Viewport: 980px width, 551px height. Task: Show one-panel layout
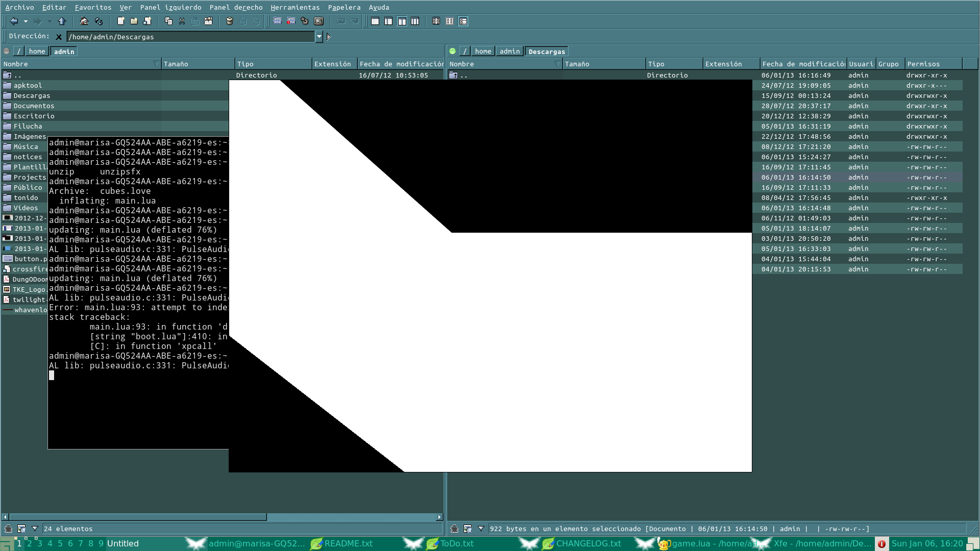[x=375, y=21]
